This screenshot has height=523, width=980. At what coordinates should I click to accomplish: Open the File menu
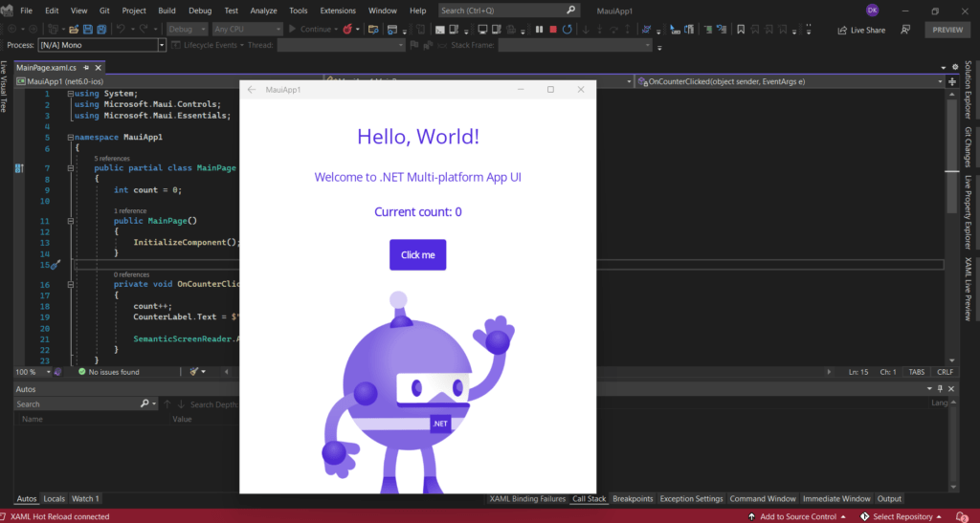[26, 11]
